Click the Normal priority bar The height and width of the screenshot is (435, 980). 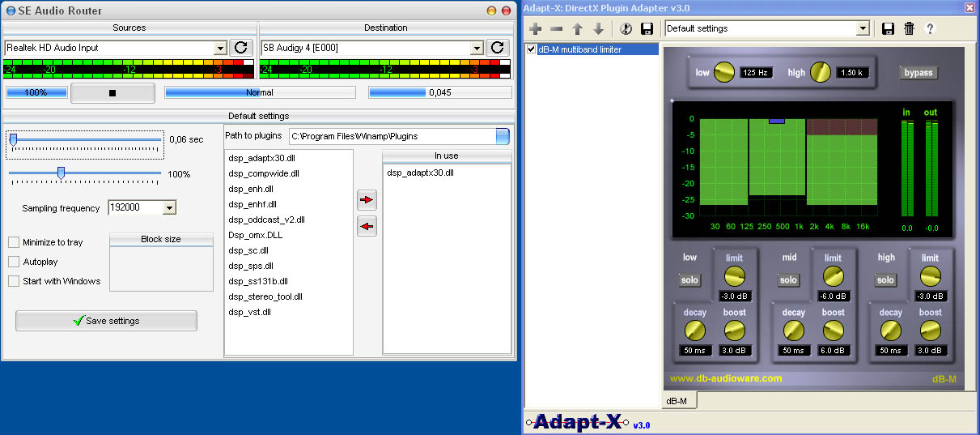[260, 92]
